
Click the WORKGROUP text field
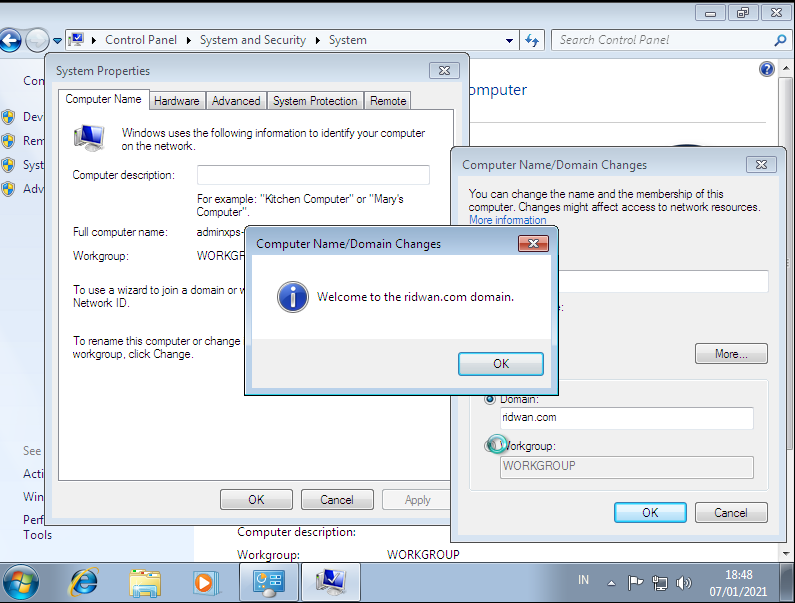coord(626,467)
